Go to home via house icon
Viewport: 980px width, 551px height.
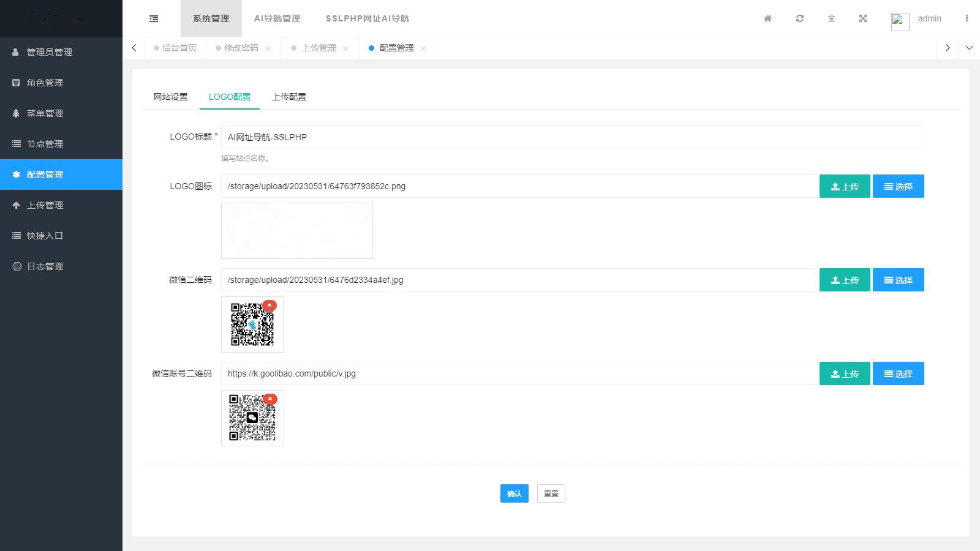point(767,18)
